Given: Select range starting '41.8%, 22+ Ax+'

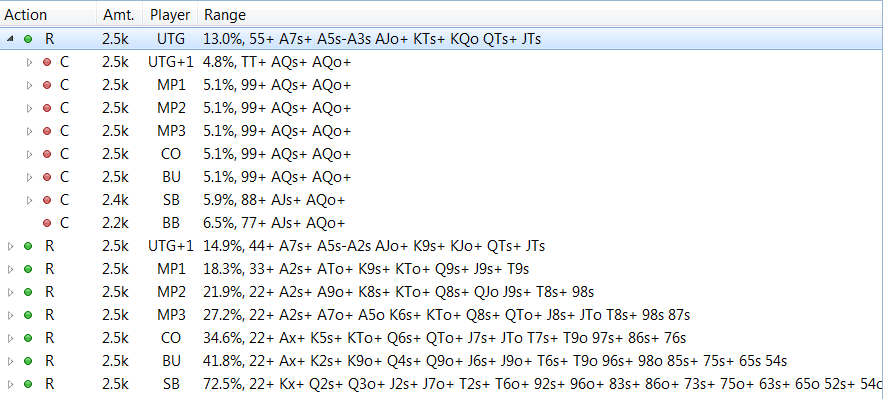Looking at the screenshot, I should 495,361.
